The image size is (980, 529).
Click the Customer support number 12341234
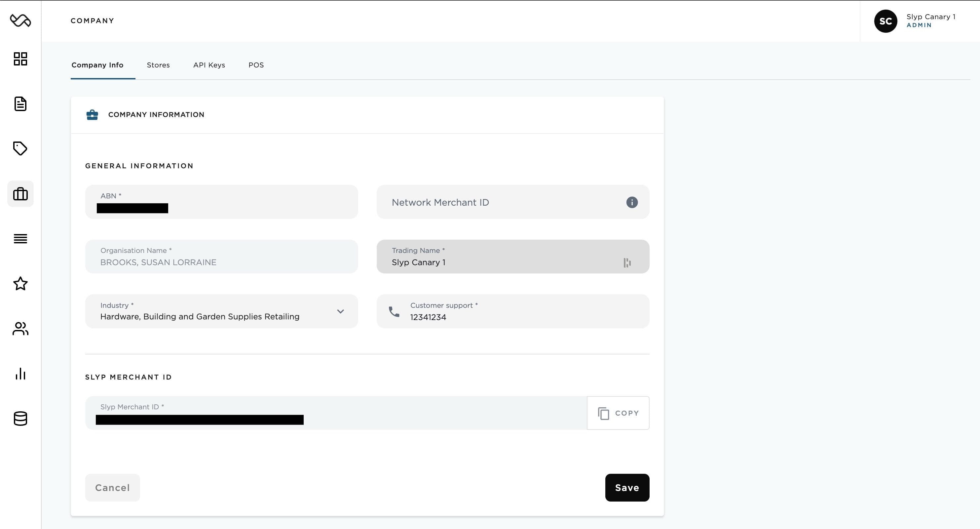coord(428,317)
